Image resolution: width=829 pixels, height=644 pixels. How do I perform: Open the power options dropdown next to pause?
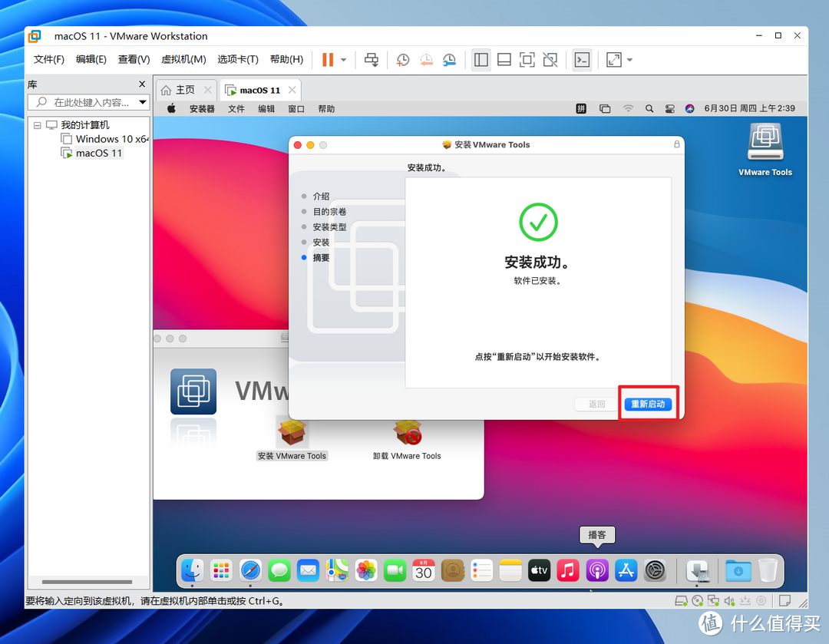point(344,60)
